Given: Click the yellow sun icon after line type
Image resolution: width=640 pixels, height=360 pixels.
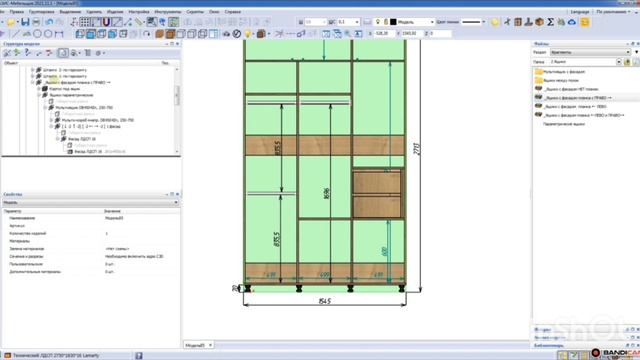Looking at the screenshot, I should [x=495, y=22].
